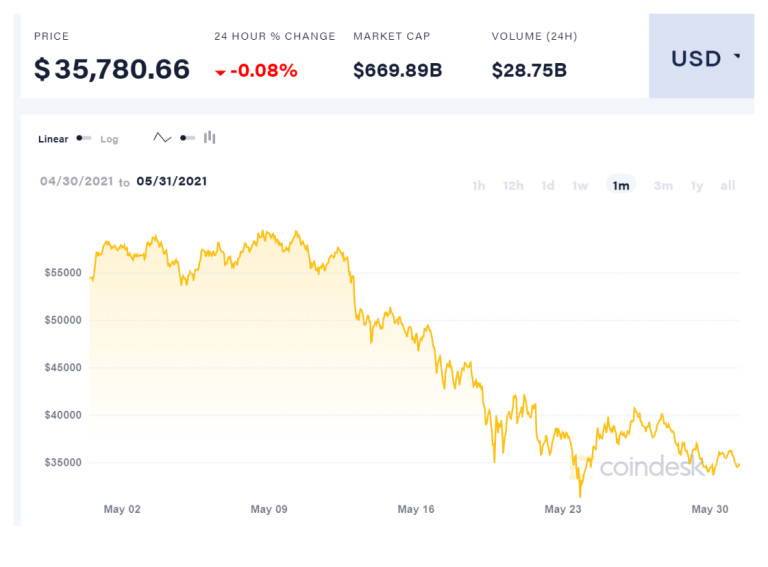
Task: Switch to the 1d time range
Action: click(x=548, y=185)
